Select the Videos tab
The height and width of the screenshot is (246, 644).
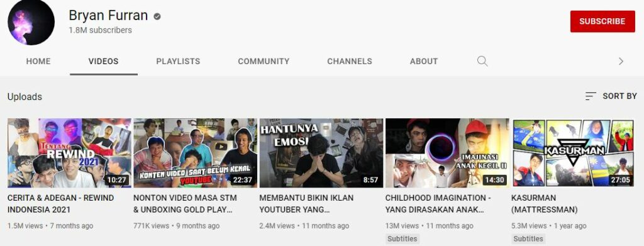pyautogui.click(x=104, y=61)
